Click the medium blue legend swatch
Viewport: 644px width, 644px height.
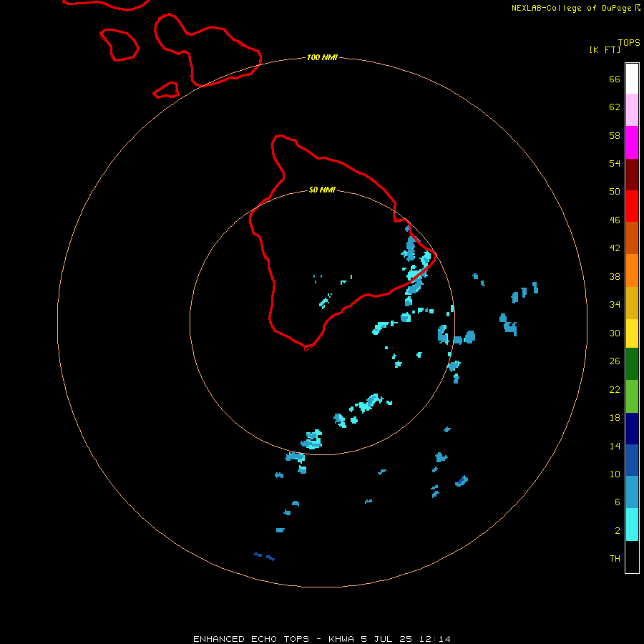[632, 460]
